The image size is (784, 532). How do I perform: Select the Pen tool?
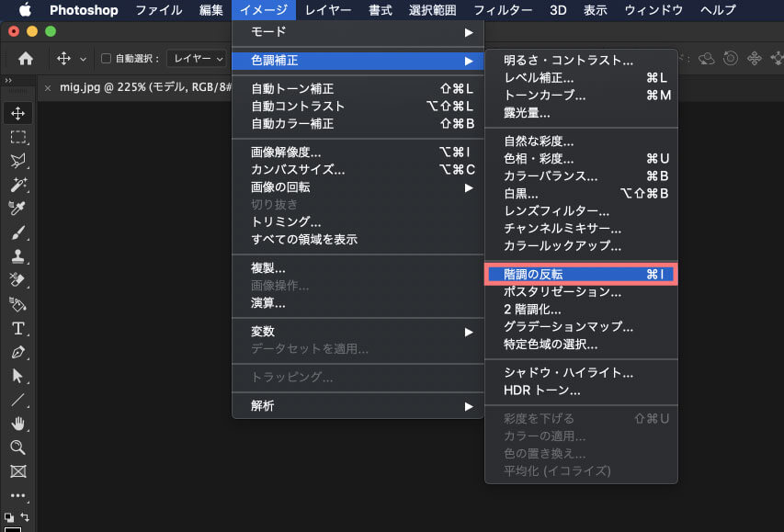pos(18,352)
